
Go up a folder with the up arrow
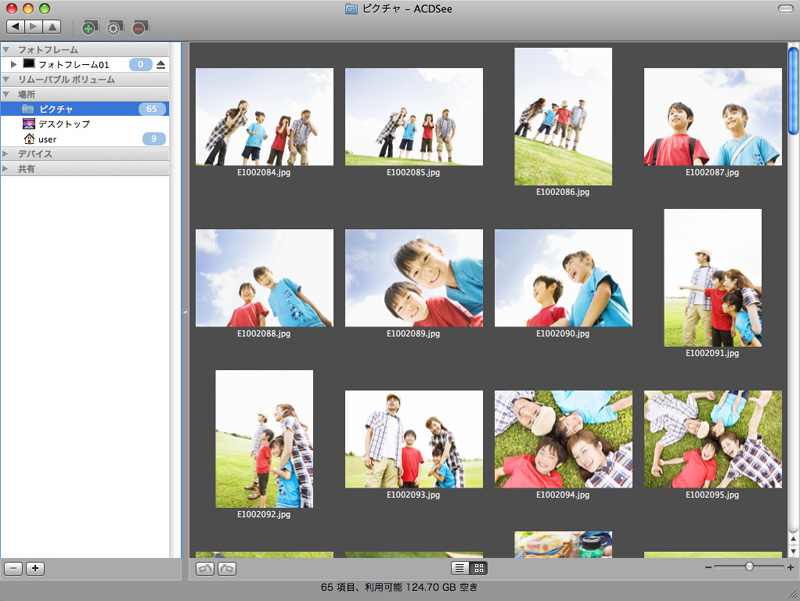[52, 27]
